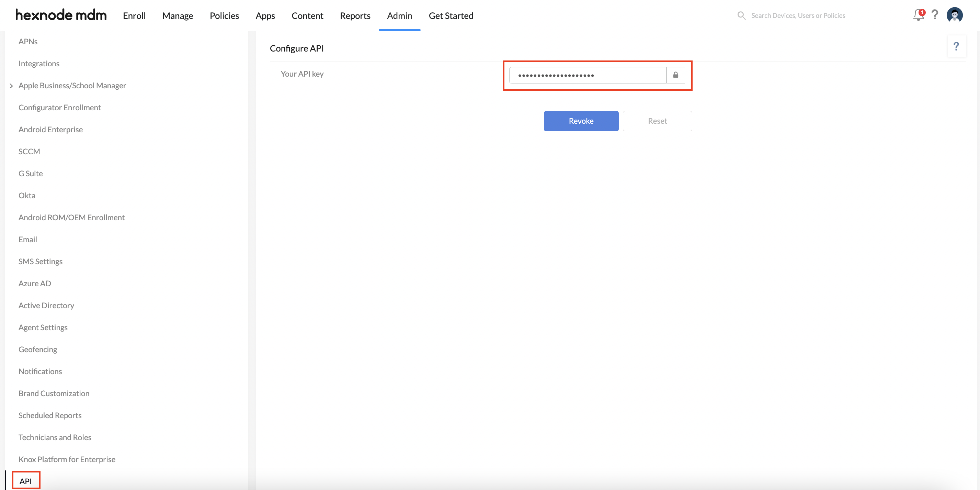Click the Revoke button
Image resolution: width=980 pixels, height=490 pixels.
[581, 121]
